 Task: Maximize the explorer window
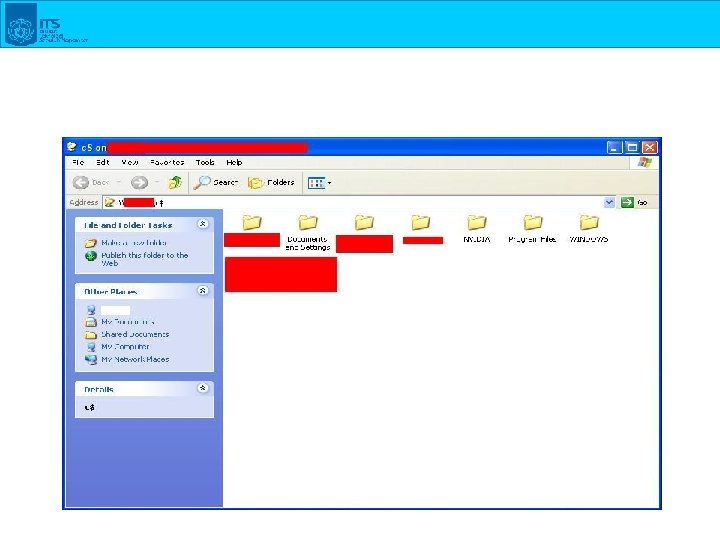632,147
